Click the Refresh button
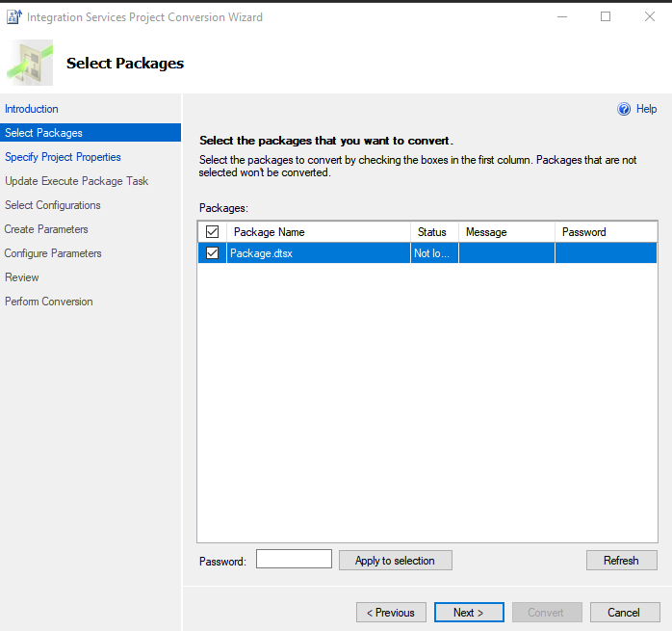The width and height of the screenshot is (672, 631). click(621, 561)
